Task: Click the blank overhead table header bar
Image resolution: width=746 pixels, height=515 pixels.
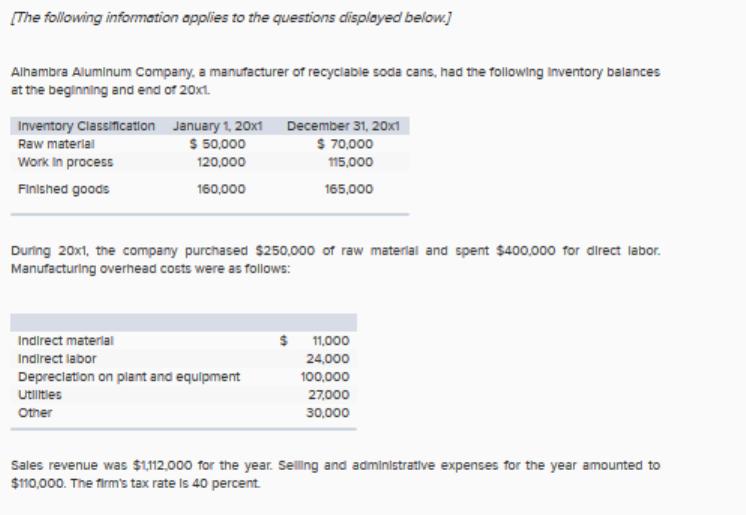Action: click(183, 322)
